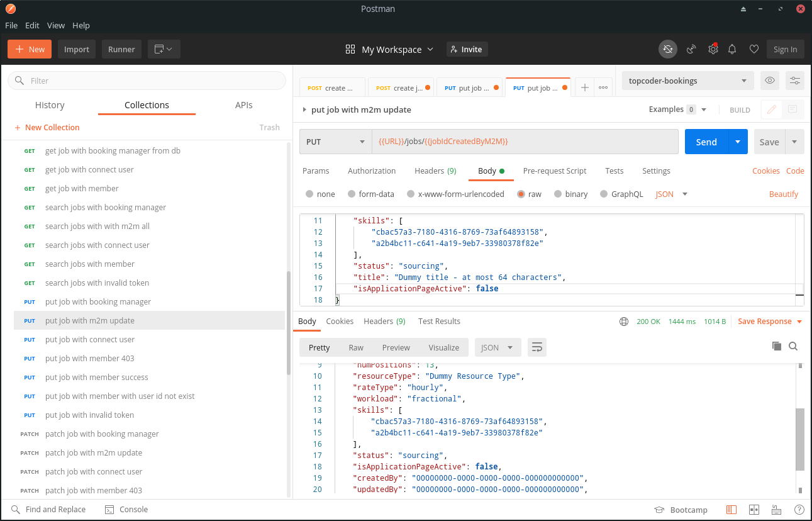The width and height of the screenshot is (812, 521).
Task: Click the Invite button
Action: point(467,49)
